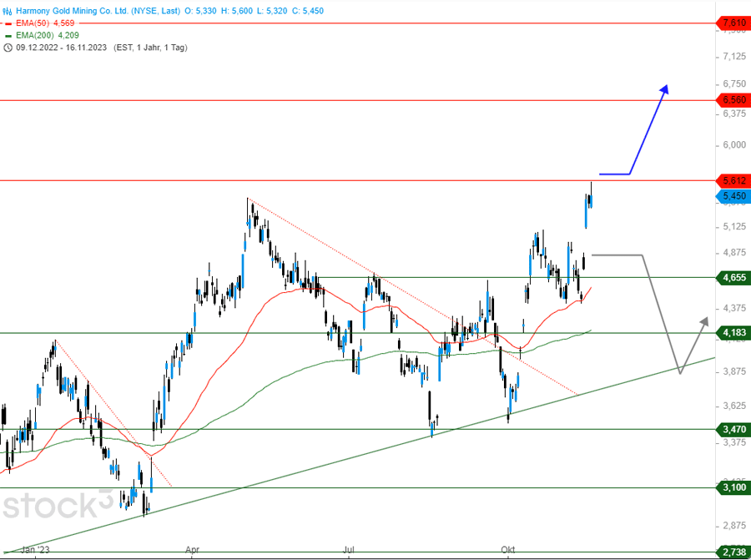751x560 pixels.
Task: Click the blue 5,450 current price tag
Action: [x=733, y=197]
